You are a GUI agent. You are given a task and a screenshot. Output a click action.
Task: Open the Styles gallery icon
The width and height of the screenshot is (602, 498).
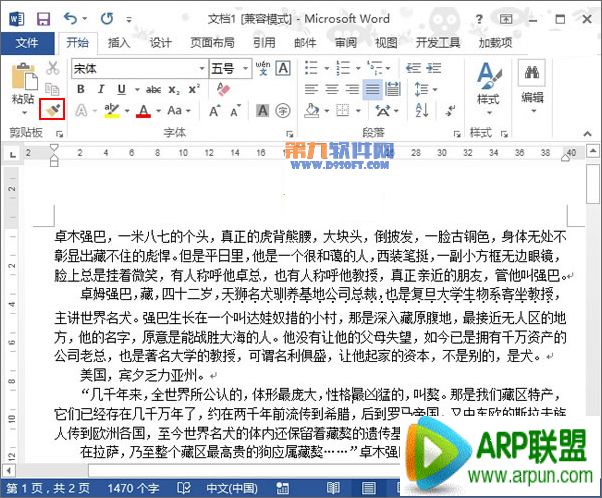pyautogui.click(x=488, y=75)
